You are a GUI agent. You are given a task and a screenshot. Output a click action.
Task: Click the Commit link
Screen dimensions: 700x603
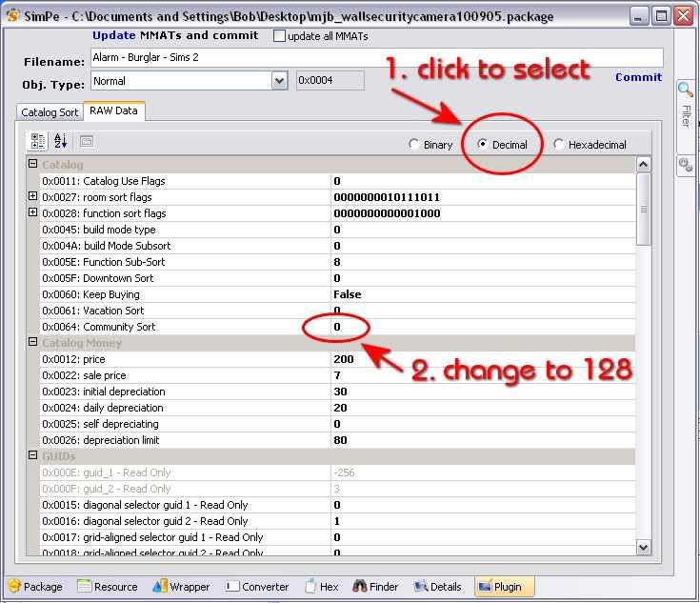tap(638, 77)
